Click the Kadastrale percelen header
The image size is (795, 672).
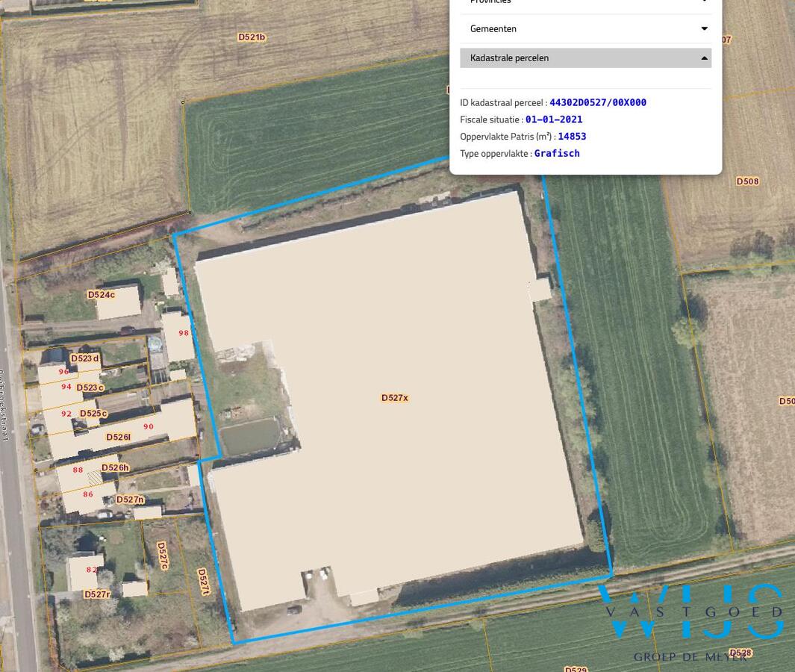(x=509, y=57)
